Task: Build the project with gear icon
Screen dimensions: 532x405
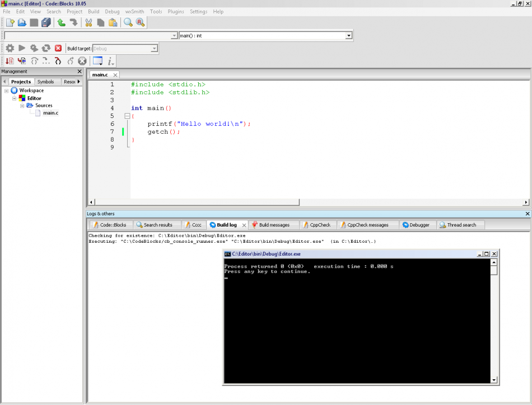Action: [10, 48]
